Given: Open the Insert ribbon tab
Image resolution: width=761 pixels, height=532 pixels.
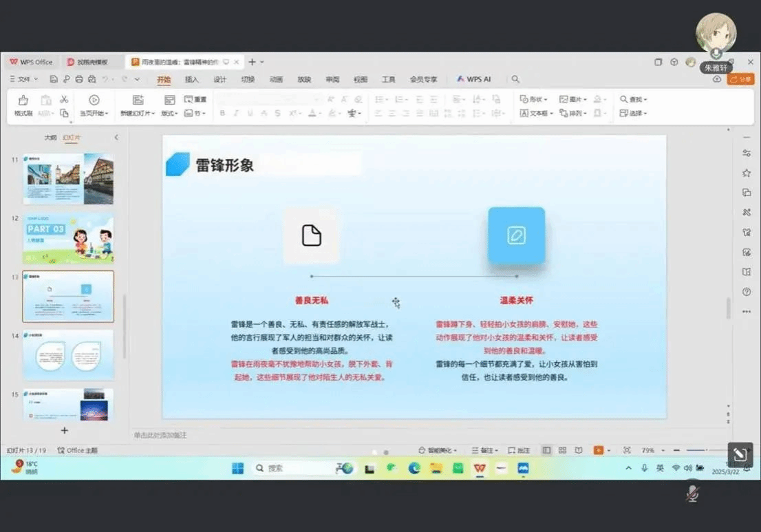Looking at the screenshot, I should click(x=191, y=80).
